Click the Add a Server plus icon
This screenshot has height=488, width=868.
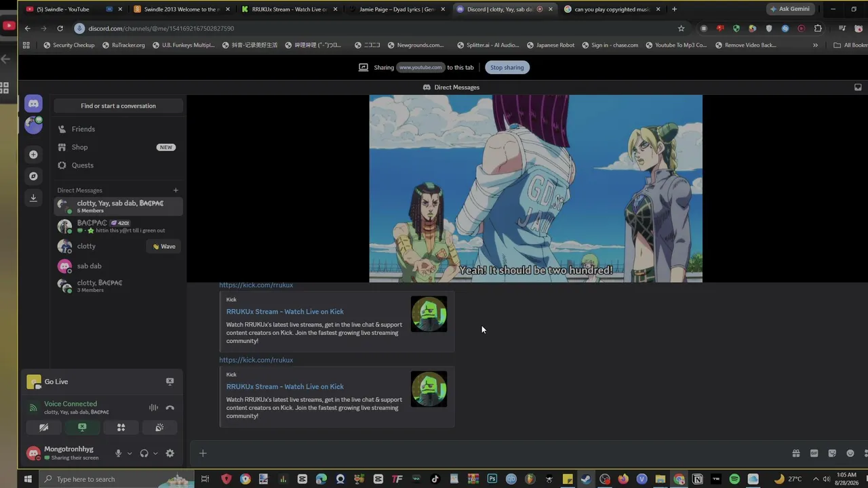click(x=33, y=155)
